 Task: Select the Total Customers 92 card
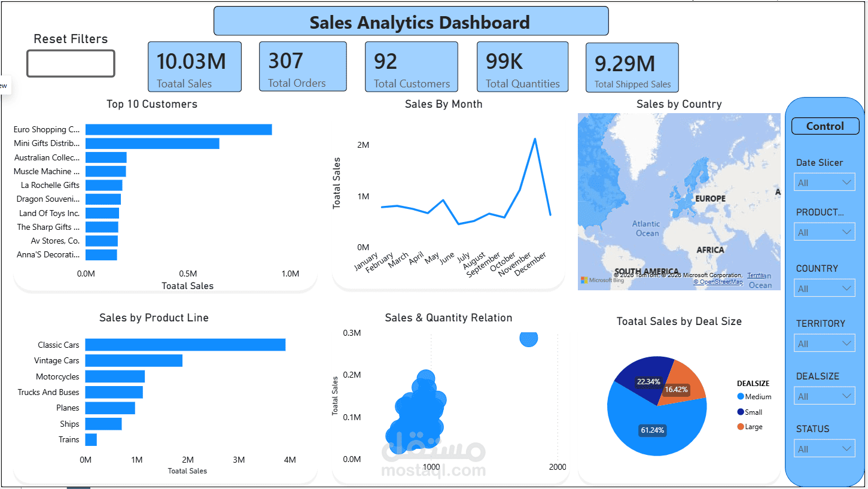412,67
